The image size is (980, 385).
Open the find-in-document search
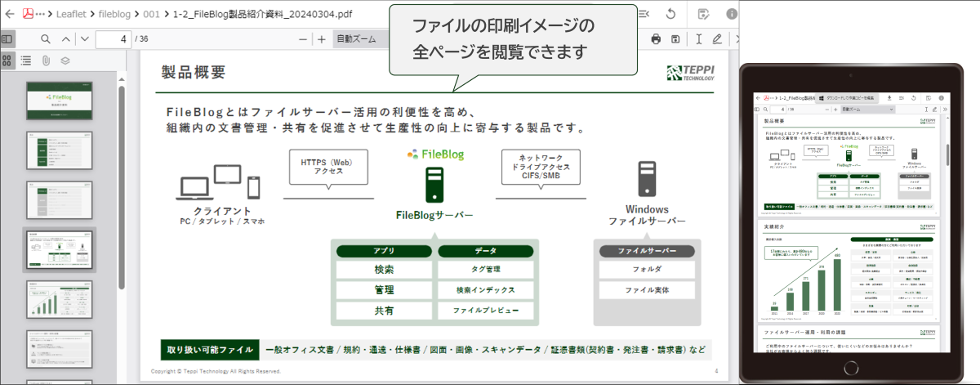coord(46,38)
